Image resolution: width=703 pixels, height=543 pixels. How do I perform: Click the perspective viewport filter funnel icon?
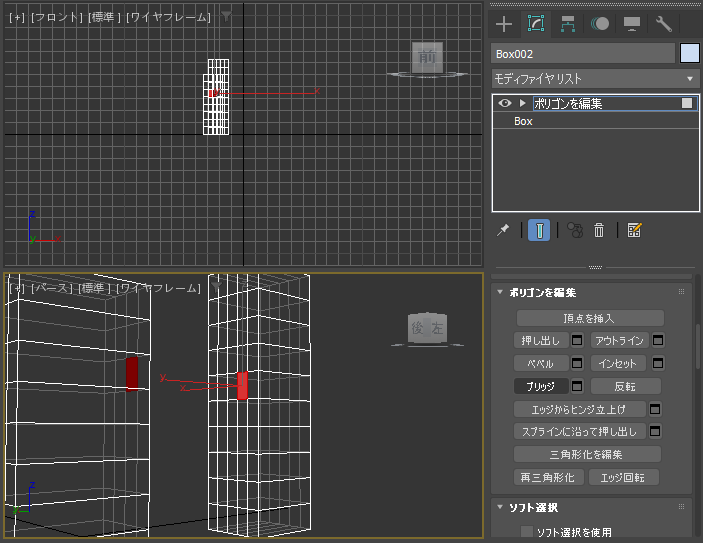point(217,287)
